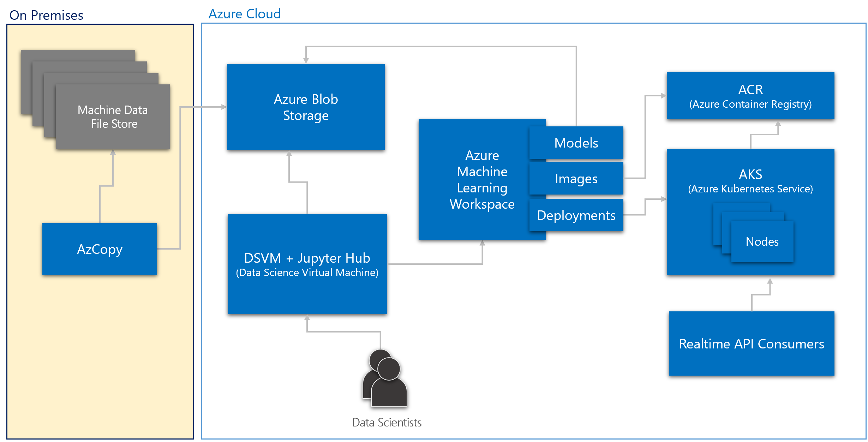Click the Images sub-box

576,179
